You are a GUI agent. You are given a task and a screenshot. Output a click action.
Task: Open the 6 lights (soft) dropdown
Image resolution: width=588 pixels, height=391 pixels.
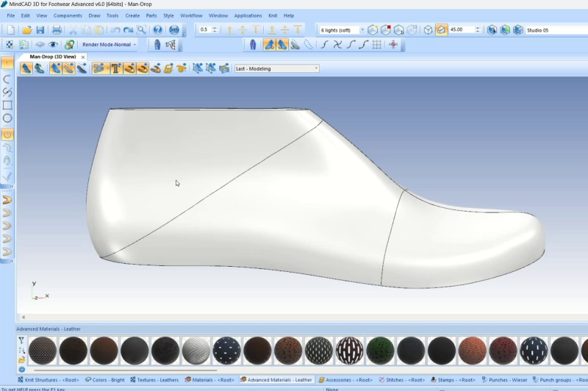342,30
